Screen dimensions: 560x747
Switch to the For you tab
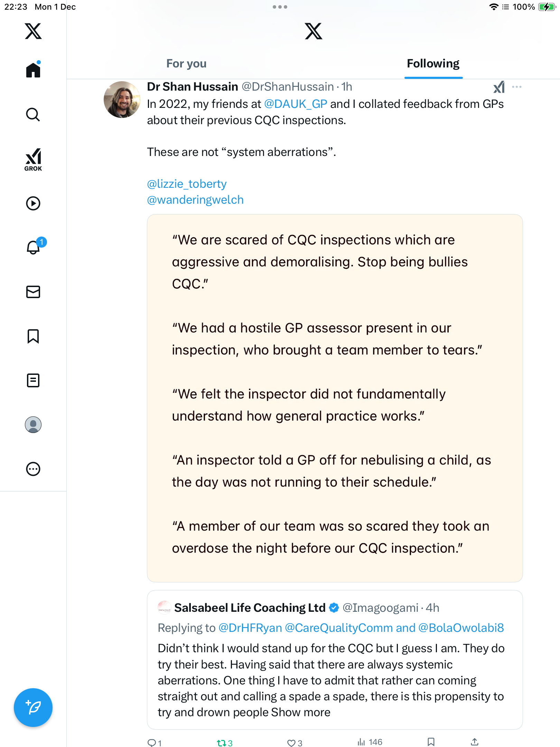pos(186,64)
